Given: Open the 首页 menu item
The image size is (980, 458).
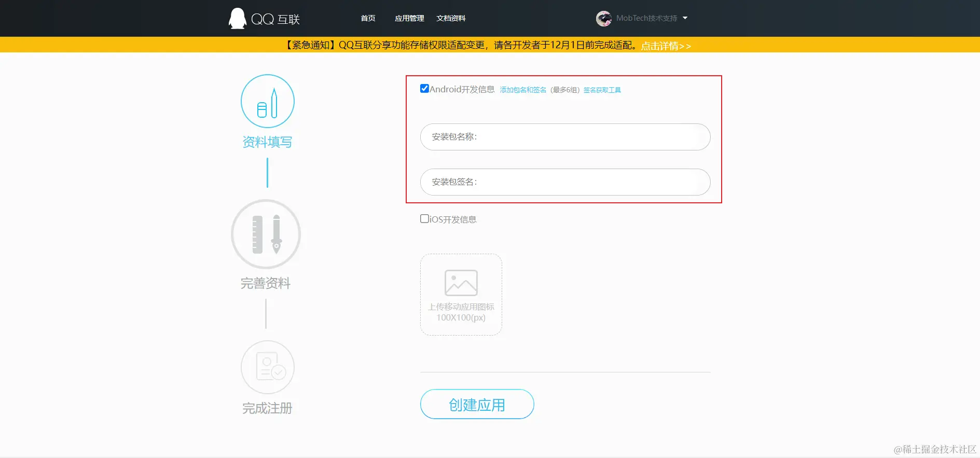Looking at the screenshot, I should (368, 18).
